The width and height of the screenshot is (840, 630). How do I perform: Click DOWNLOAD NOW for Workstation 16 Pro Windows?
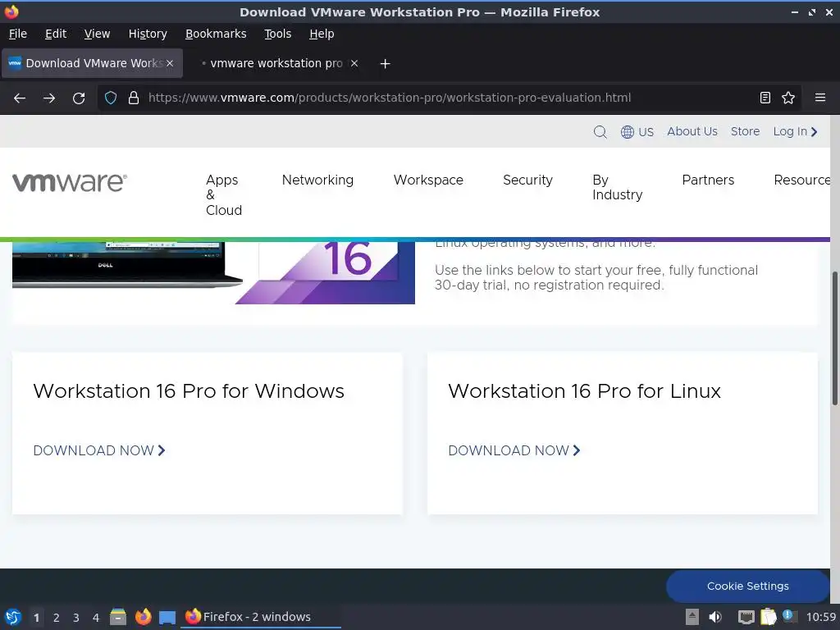tap(99, 450)
